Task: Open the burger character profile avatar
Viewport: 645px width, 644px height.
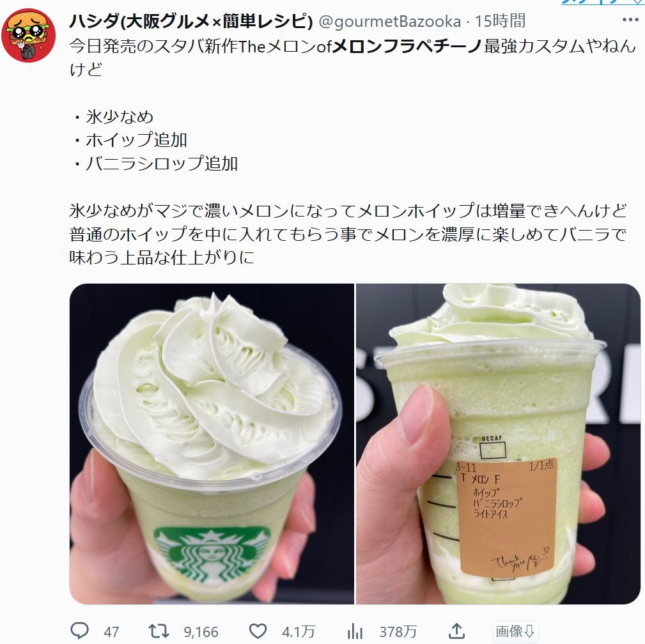Action: (28, 35)
